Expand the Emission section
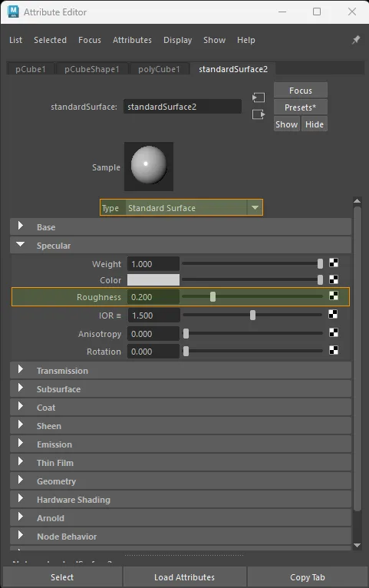This screenshot has width=369, height=588. pyautogui.click(x=180, y=444)
